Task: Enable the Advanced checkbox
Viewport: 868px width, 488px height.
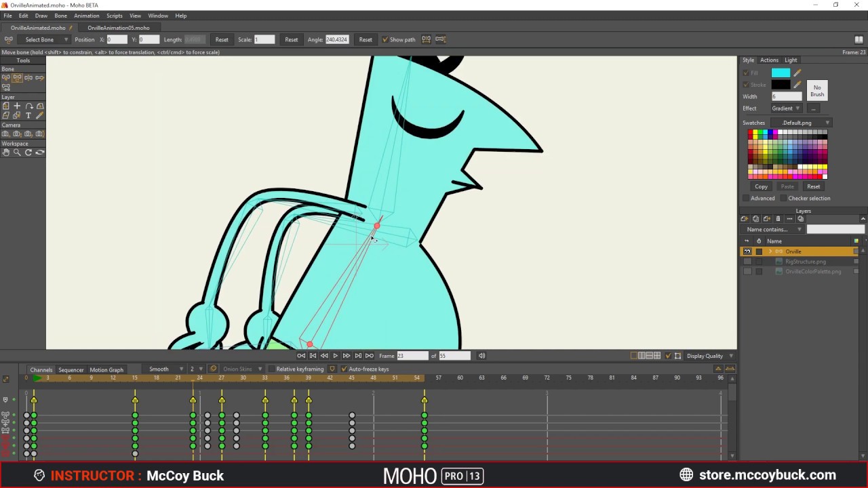Action: pyautogui.click(x=746, y=199)
